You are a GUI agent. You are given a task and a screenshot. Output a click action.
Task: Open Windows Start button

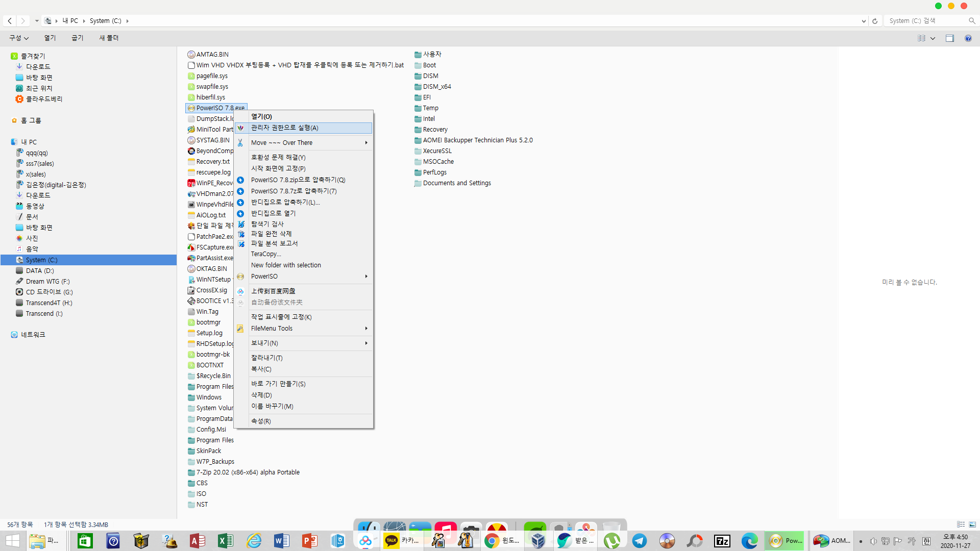(x=13, y=541)
